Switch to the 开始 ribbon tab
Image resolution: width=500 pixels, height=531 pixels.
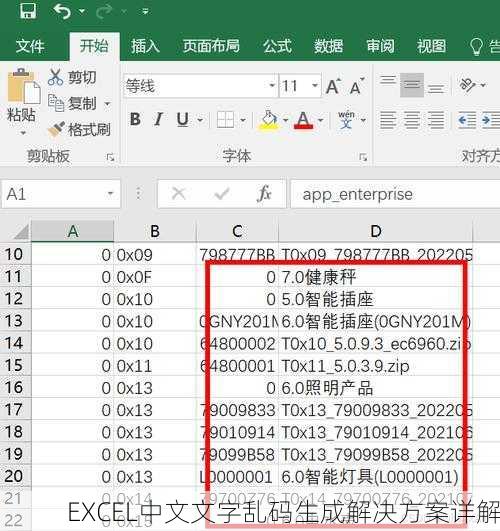(x=94, y=45)
